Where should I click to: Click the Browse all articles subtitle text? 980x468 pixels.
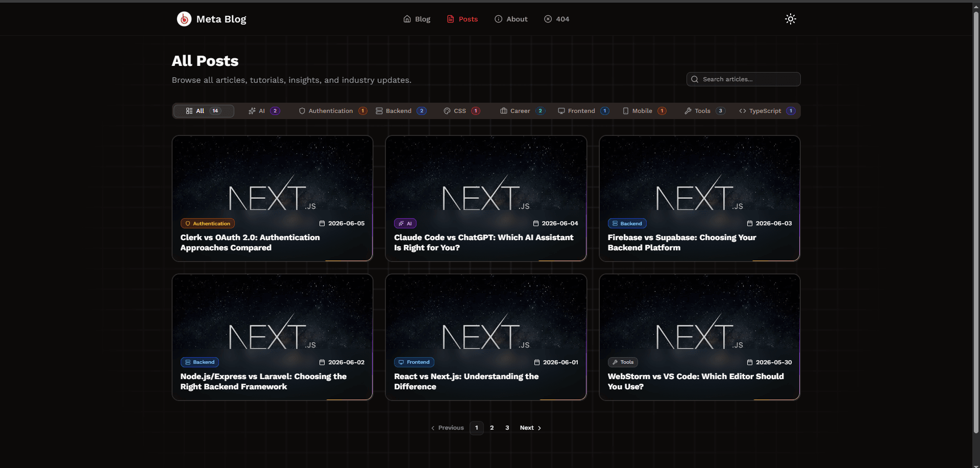click(x=291, y=80)
